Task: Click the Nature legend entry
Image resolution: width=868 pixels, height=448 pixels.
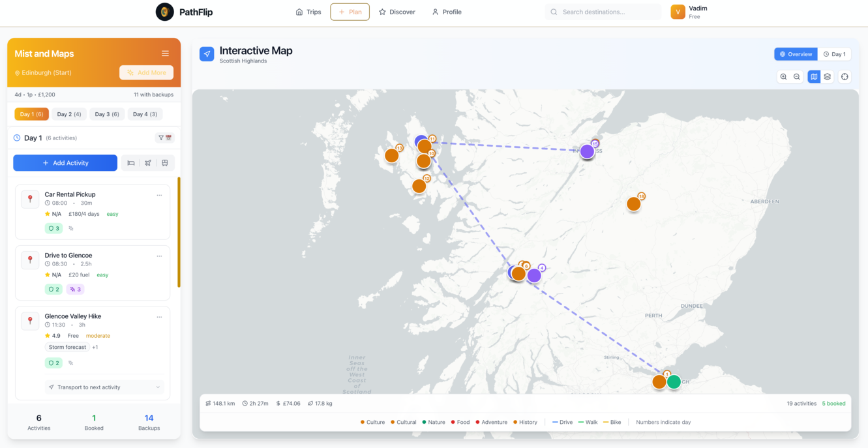Action: point(434,423)
